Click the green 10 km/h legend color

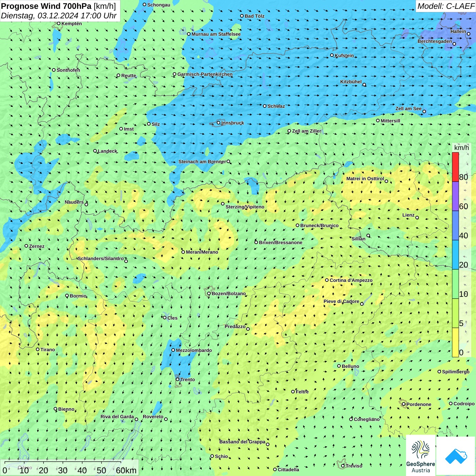pos(455,284)
